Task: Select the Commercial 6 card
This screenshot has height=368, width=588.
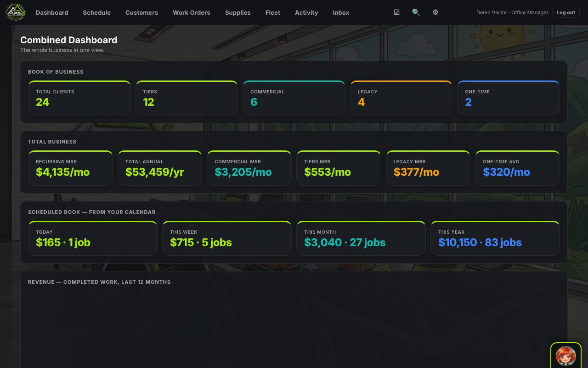Action: tap(294, 98)
